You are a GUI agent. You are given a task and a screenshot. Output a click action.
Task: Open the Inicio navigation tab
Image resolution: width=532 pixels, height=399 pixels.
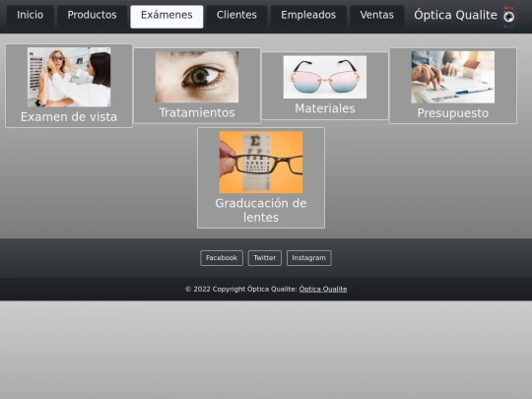pyautogui.click(x=31, y=16)
